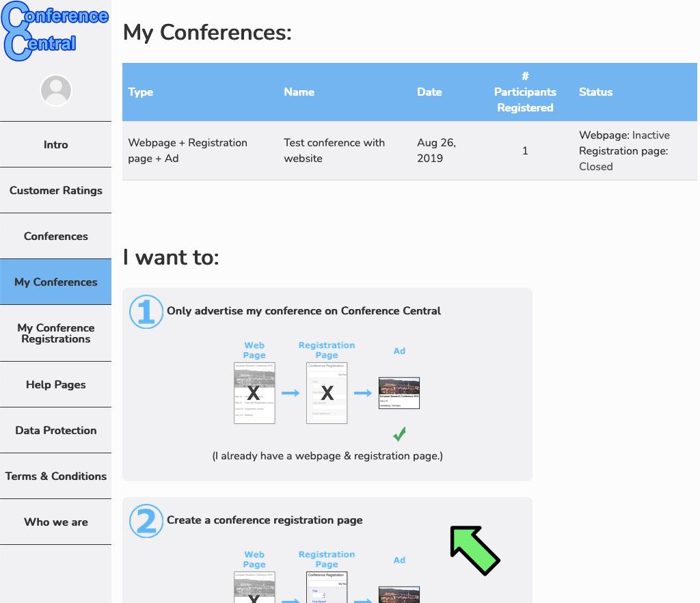Screen dimensions: 700x603
Task: Select 'Only advertise my conference' option
Action: tap(304, 311)
